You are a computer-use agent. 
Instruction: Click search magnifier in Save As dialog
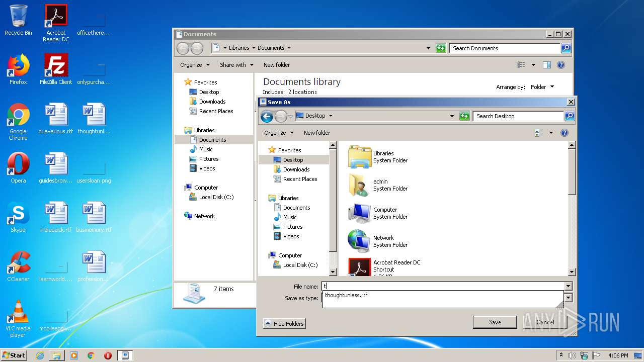(569, 116)
